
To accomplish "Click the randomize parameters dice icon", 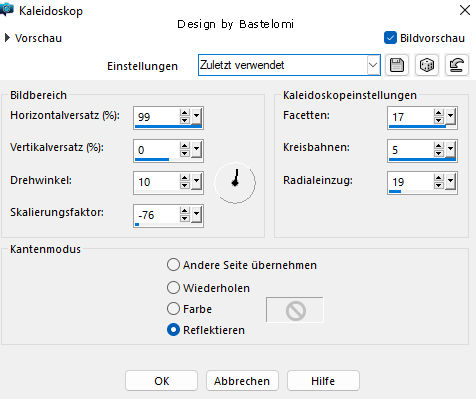I will [x=427, y=65].
